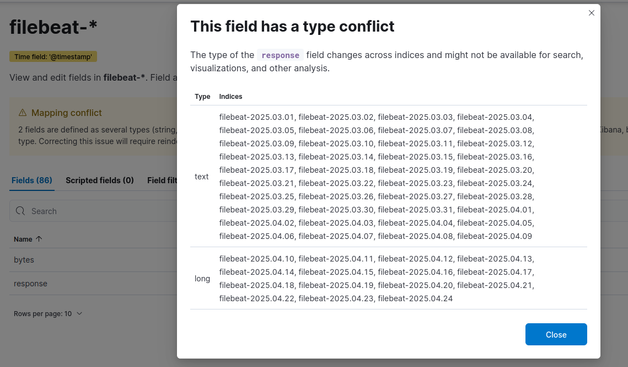Select the response field row
The width and height of the screenshot is (628, 367).
click(93, 283)
